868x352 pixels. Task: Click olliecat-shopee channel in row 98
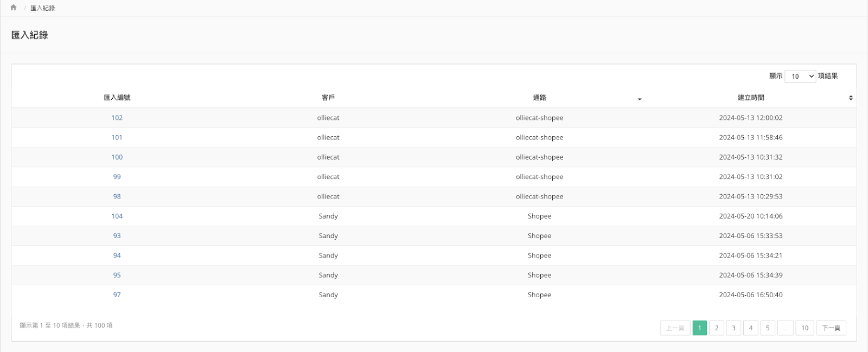coord(539,196)
